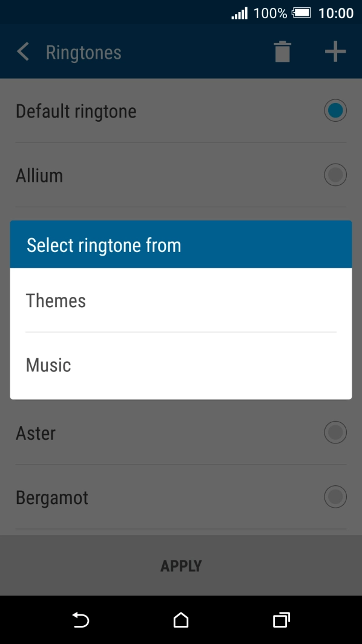
Task: Tap the Ringtones title text
Action: coord(84,53)
